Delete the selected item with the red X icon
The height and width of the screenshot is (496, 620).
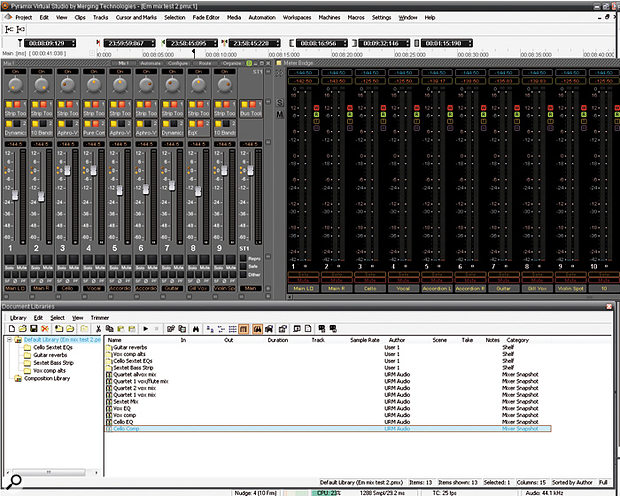click(x=45, y=329)
